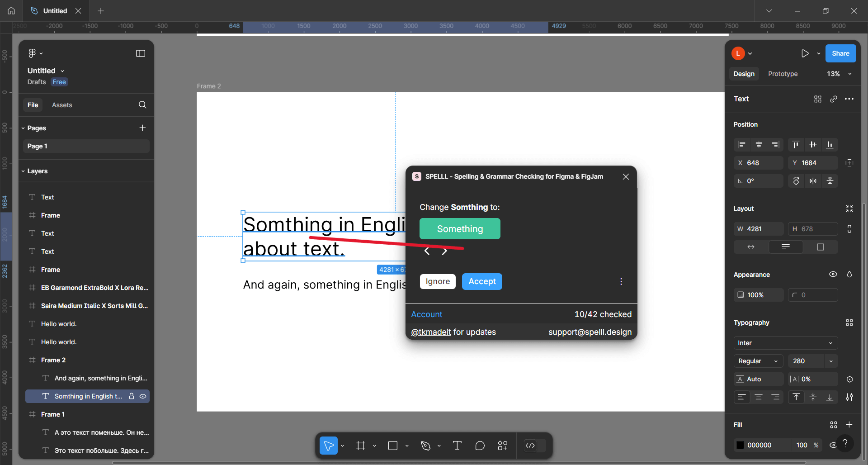The width and height of the screenshot is (868, 465).
Task: Go to previous suggestion arrow in SPELLL
Action: [427, 251]
